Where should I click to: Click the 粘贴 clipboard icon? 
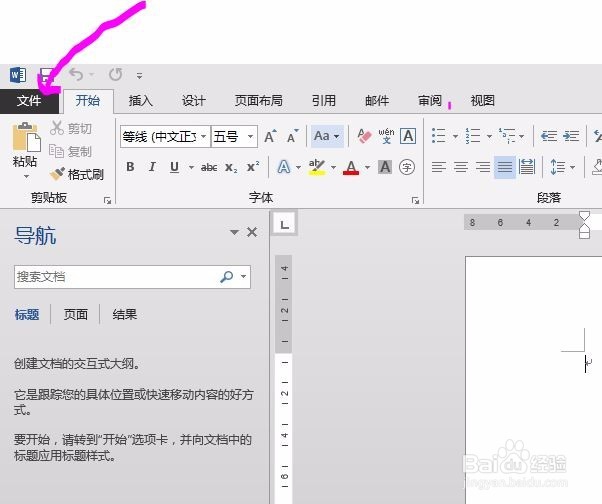pos(26,137)
